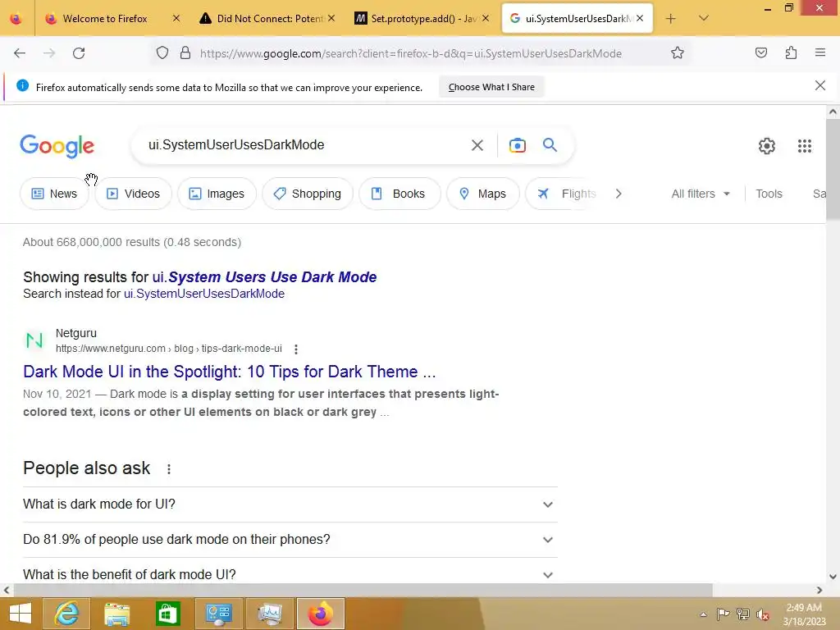840x630 pixels.
Task: Open People also ask options menu
Action: tap(169, 468)
